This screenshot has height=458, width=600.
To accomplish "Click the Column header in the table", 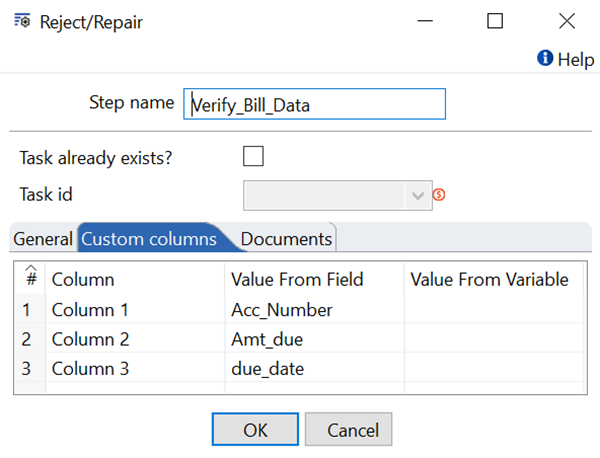I will pos(135,279).
